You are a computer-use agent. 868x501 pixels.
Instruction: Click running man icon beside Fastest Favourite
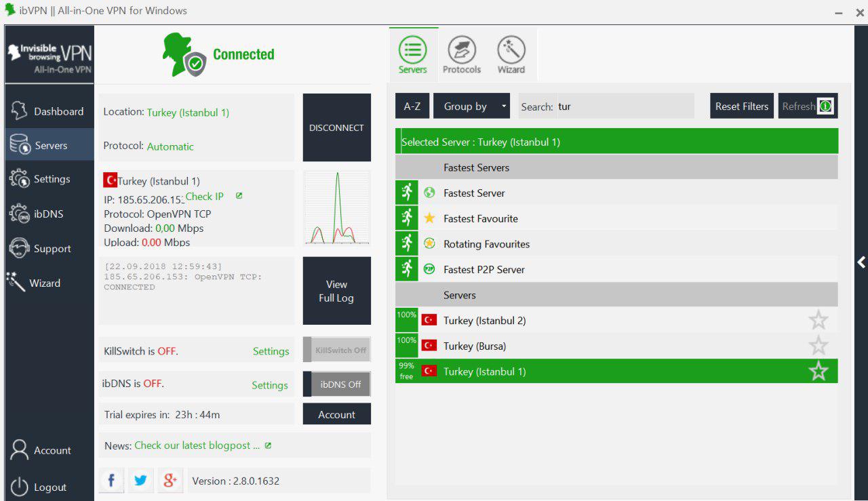(407, 218)
